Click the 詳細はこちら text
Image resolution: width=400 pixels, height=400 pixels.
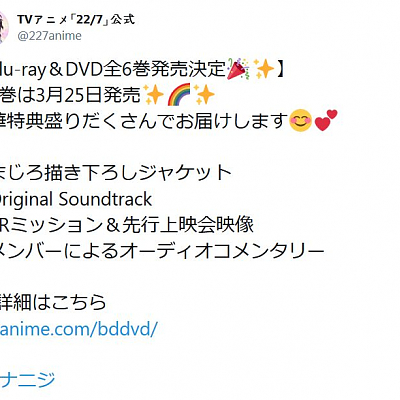(53, 303)
